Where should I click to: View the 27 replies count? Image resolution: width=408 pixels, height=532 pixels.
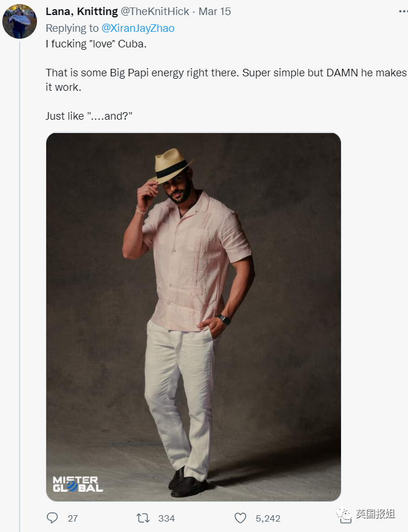click(72, 518)
